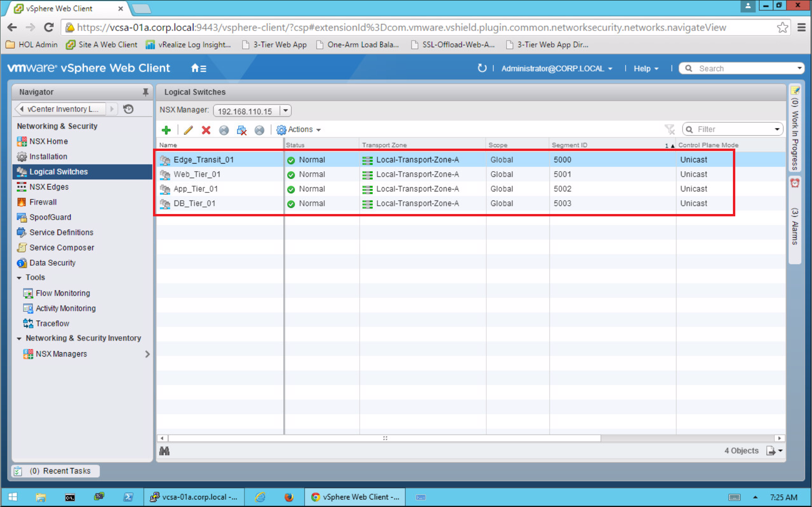Open the export list icon dropdown
This screenshot has height=507, width=812.
click(x=774, y=451)
